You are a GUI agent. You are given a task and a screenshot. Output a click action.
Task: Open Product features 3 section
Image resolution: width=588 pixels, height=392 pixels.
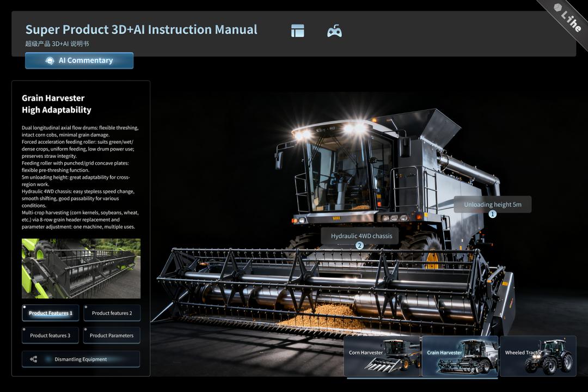51,335
